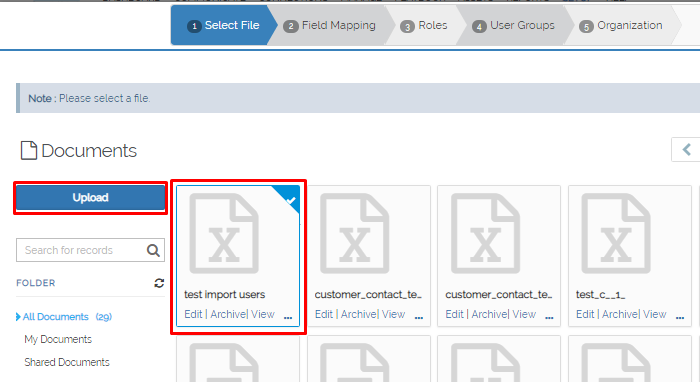Image resolution: width=700 pixels, height=382 pixels.
Task: Edit the third-card customer_contact_te document
Action: pyautogui.click(x=454, y=314)
